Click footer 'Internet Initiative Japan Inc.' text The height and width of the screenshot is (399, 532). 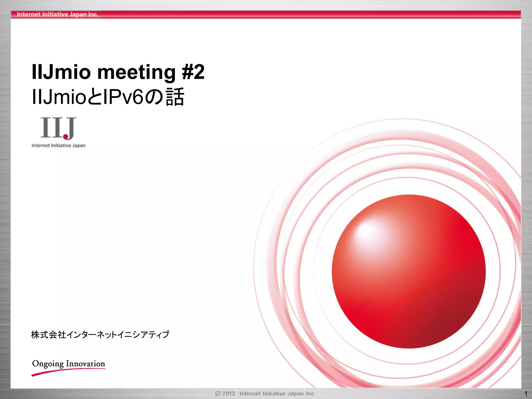tap(277, 394)
